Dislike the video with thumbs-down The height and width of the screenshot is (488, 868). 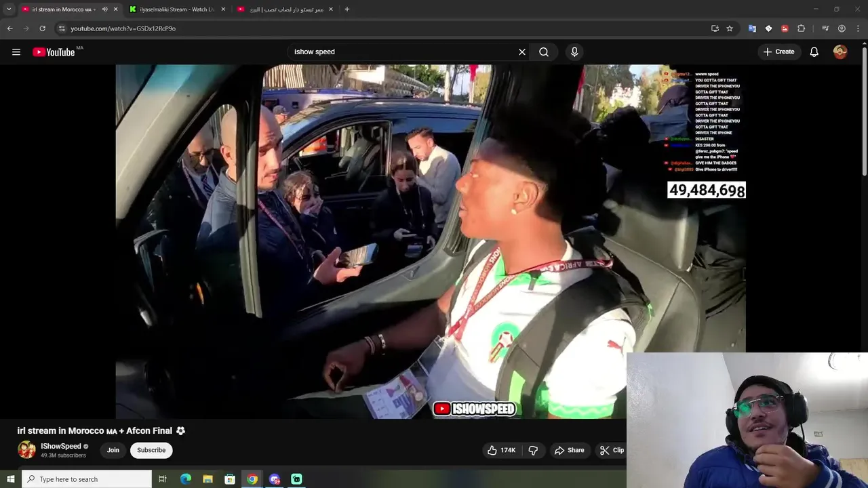click(x=533, y=450)
